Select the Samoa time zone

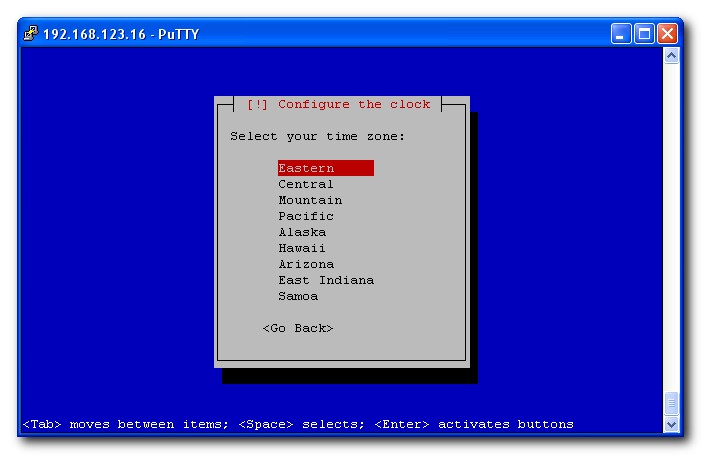[298, 296]
